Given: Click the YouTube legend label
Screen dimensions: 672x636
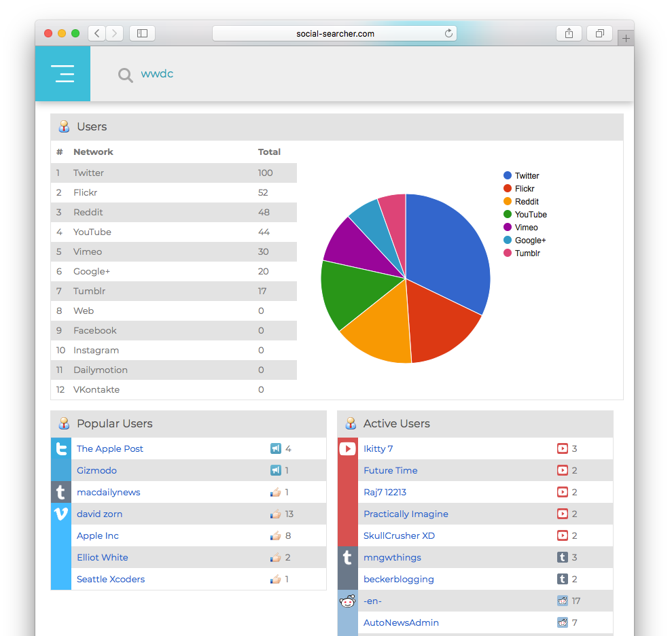Looking at the screenshot, I should [531, 214].
